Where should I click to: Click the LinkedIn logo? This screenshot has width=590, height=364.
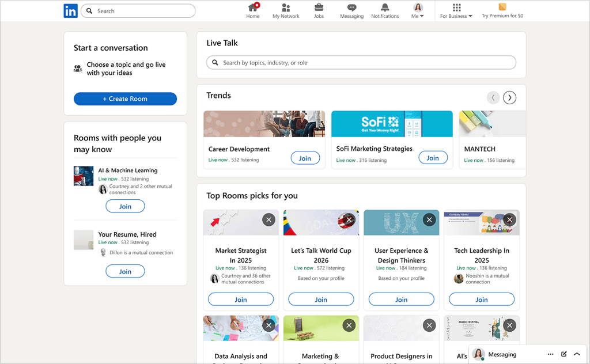70,11
